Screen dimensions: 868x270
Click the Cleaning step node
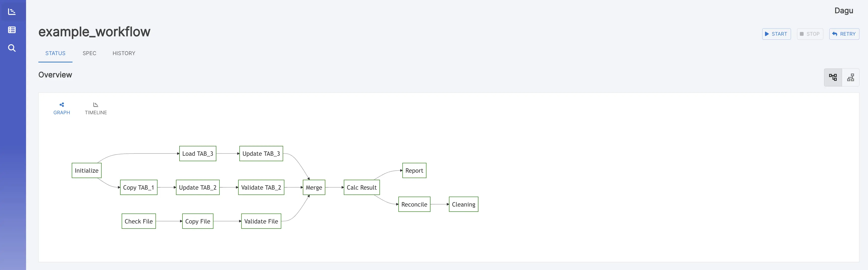click(463, 204)
